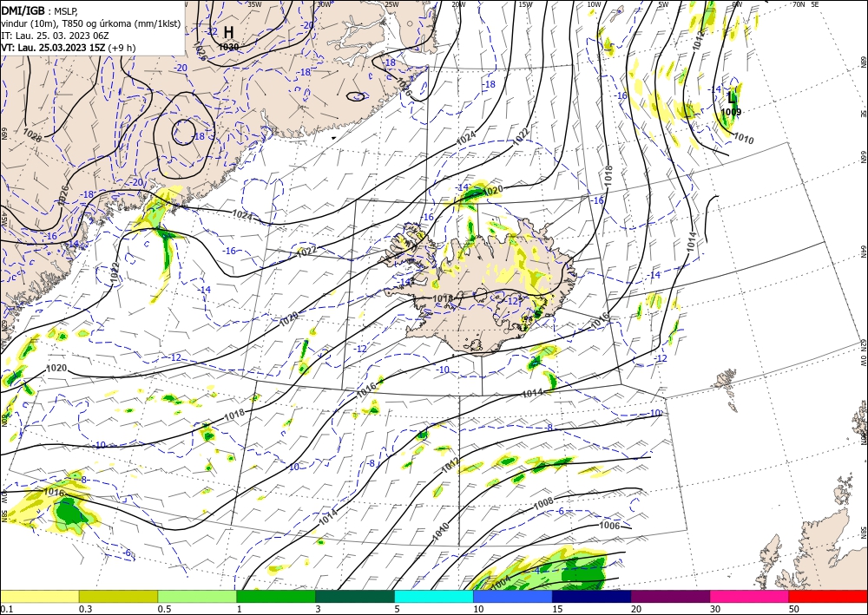Click the '50' legend tick label
868x615 pixels.
tap(794, 609)
